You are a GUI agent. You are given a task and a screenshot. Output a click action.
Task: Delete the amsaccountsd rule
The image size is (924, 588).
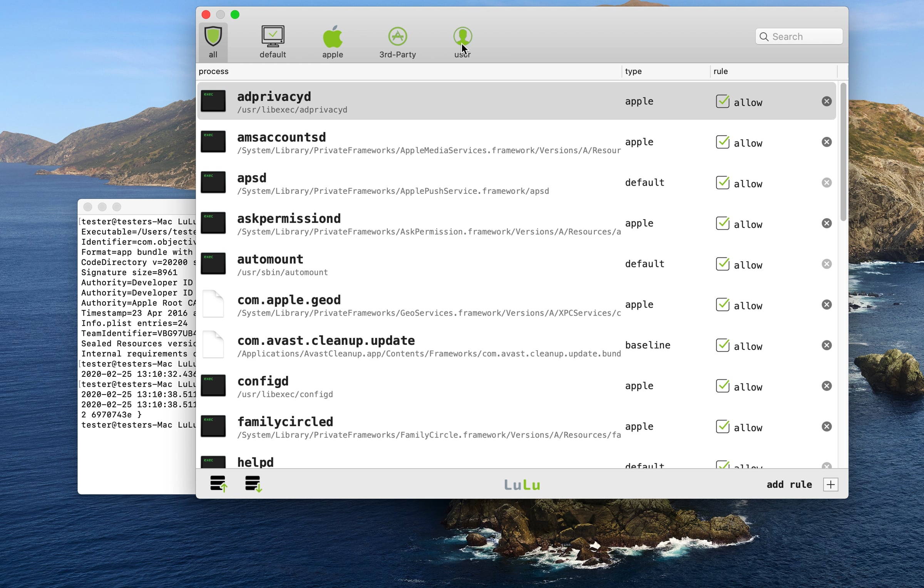click(827, 142)
